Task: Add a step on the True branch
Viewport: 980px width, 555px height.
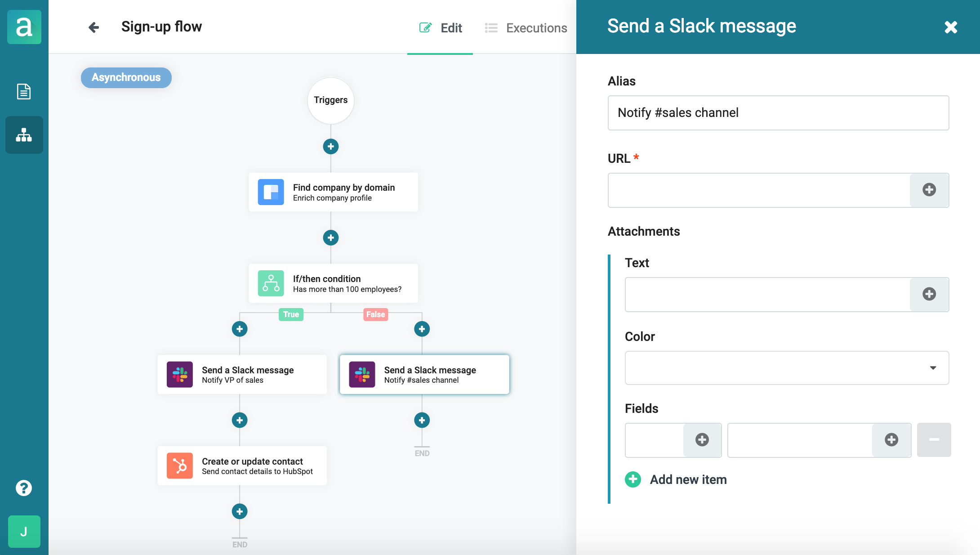Action: (240, 329)
